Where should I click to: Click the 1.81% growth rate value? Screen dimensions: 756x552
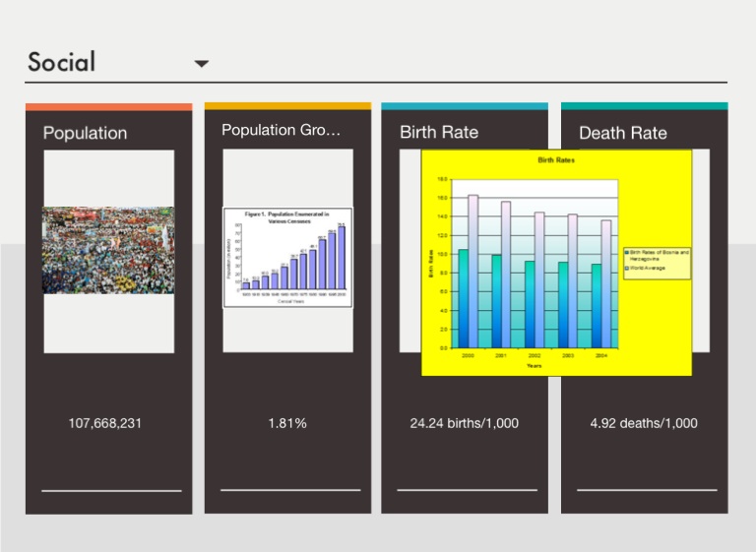[x=287, y=423]
